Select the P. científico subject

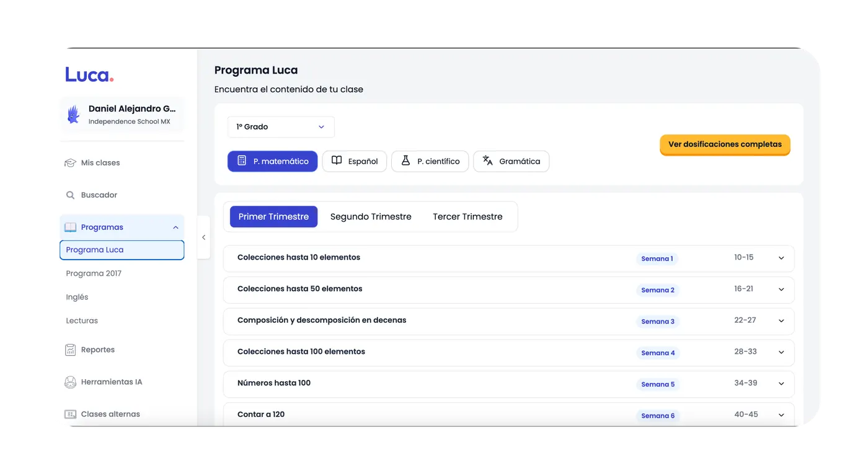(430, 161)
